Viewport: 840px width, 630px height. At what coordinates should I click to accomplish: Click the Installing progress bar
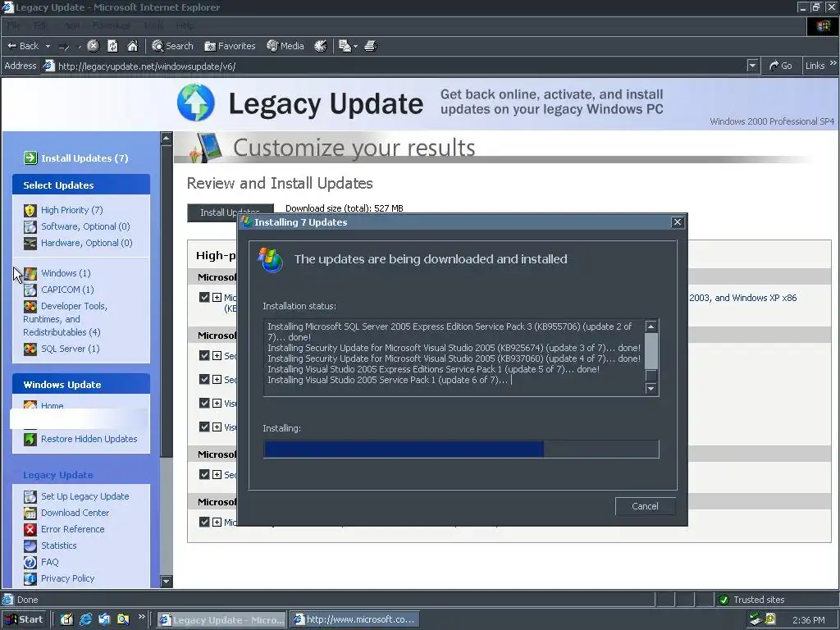(461, 449)
